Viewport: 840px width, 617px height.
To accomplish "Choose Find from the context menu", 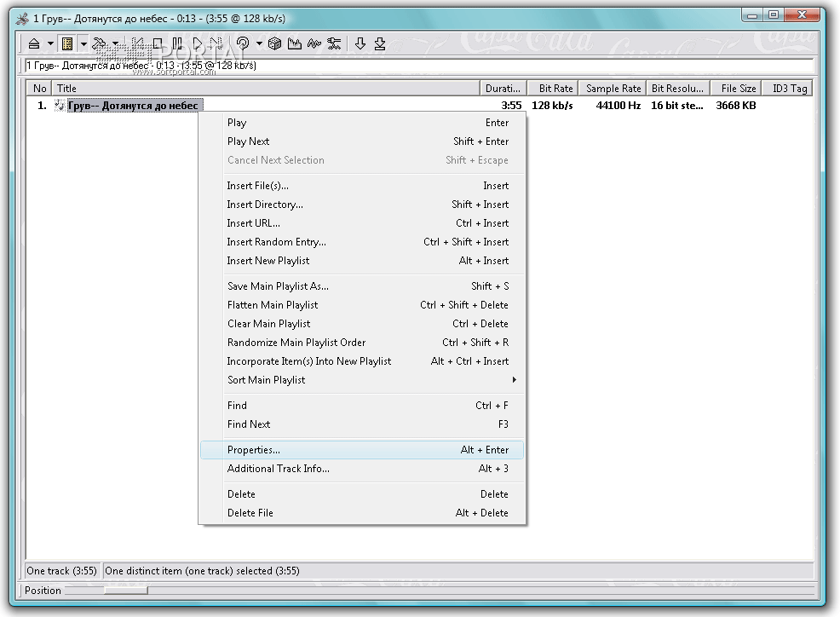I will tap(362, 406).
